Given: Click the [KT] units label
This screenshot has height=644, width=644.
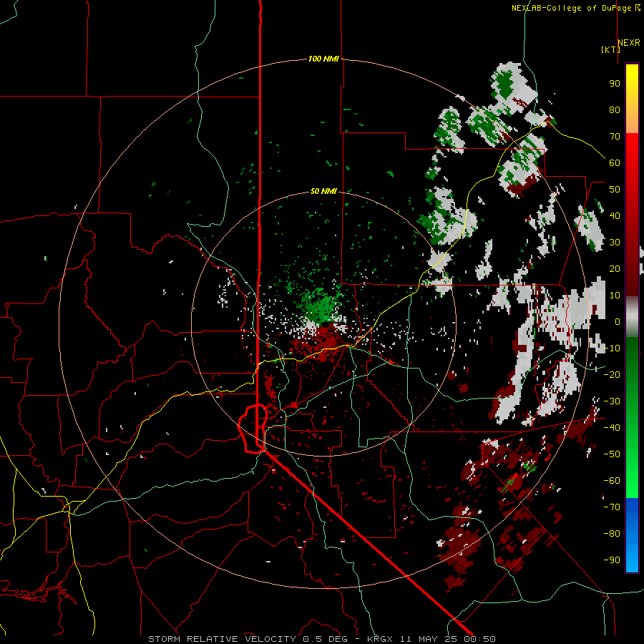Looking at the screenshot, I should point(610,49).
